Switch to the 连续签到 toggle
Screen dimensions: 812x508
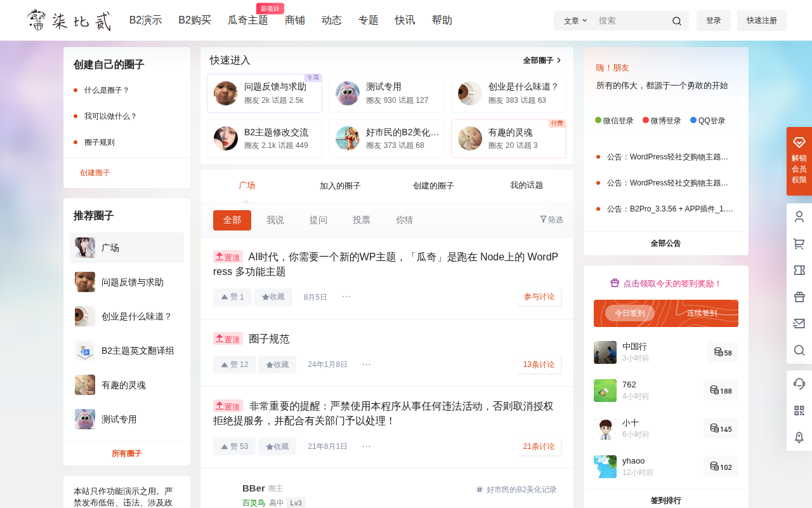click(x=702, y=313)
